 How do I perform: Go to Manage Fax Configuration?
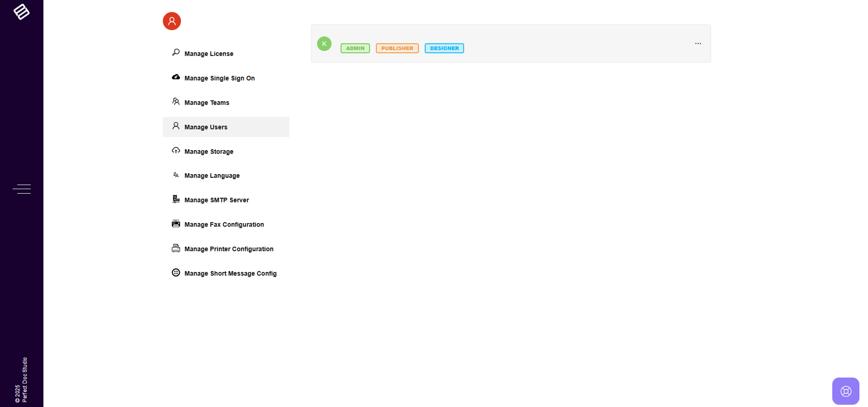tap(224, 225)
